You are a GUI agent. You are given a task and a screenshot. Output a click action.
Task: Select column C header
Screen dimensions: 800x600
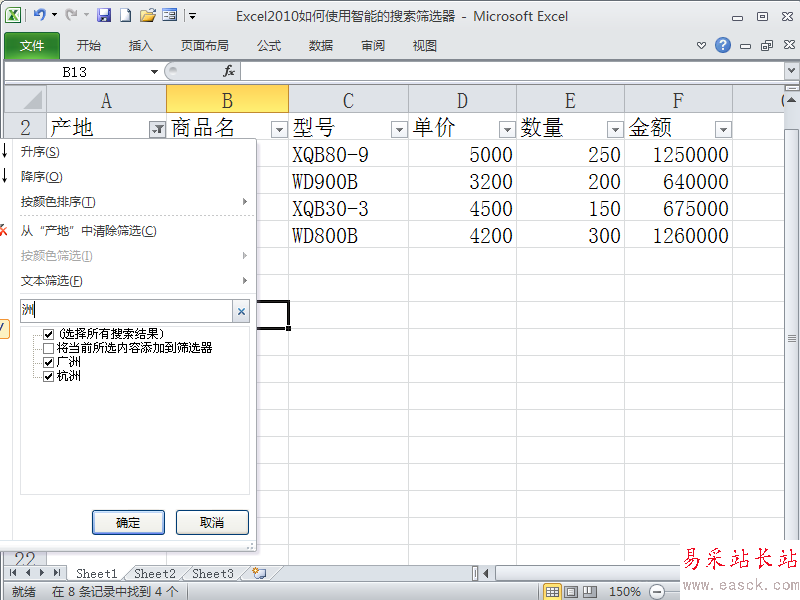(348, 100)
